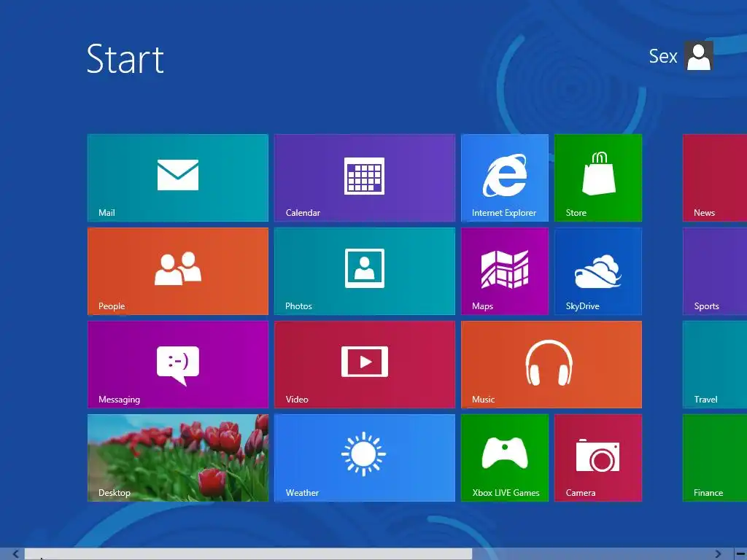
Task: Open the Calendar tile
Action: pyautogui.click(x=365, y=178)
